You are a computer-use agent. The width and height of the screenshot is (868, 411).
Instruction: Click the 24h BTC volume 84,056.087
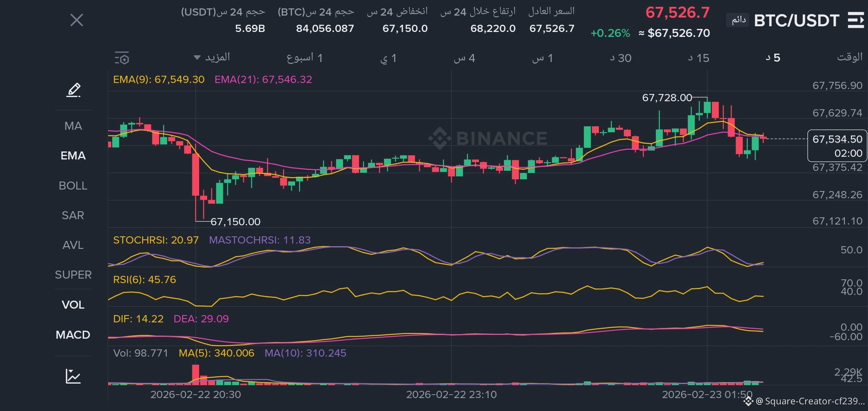tap(325, 29)
